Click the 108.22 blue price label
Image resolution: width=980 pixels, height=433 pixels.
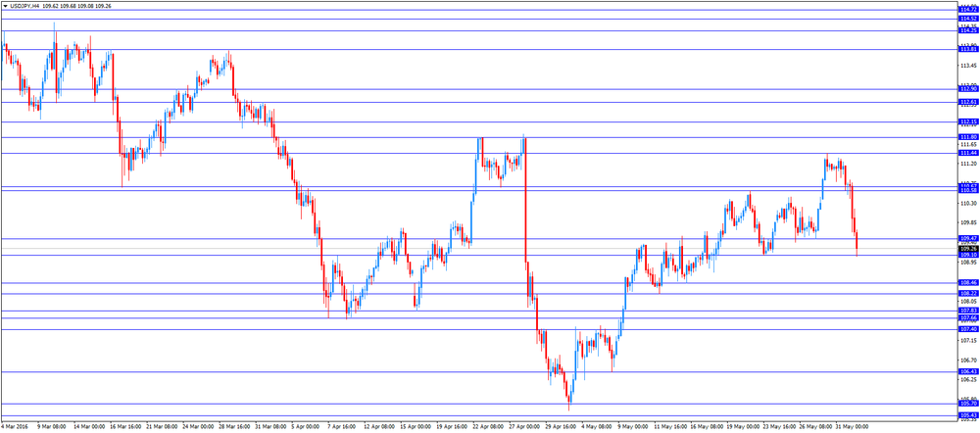click(968, 293)
